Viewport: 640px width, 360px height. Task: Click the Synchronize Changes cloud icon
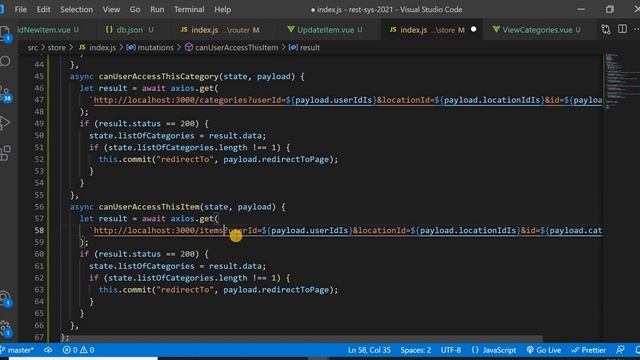point(48,350)
